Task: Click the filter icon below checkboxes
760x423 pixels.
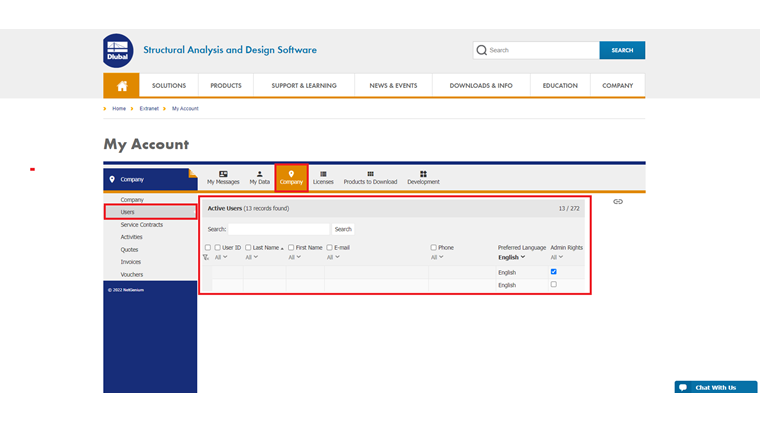Action: [206, 257]
